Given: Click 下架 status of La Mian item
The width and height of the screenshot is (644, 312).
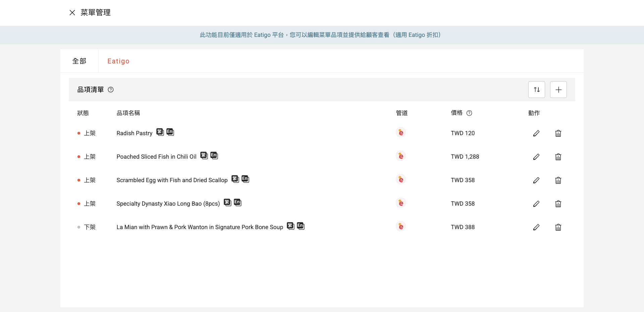Looking at the screenshot, I should pos(90,227).
